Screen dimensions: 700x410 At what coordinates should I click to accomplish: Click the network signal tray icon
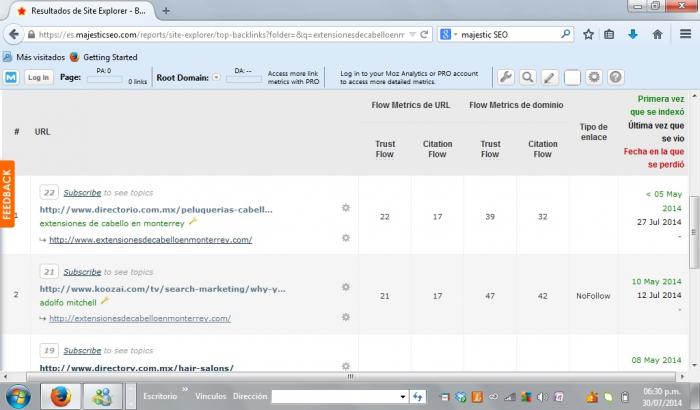pyautogui.click(x=510, y=397)
